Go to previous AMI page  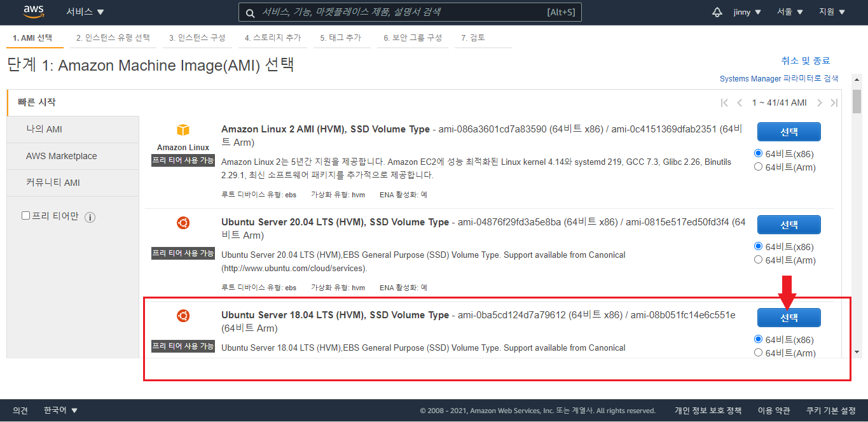tap(740, 102)
